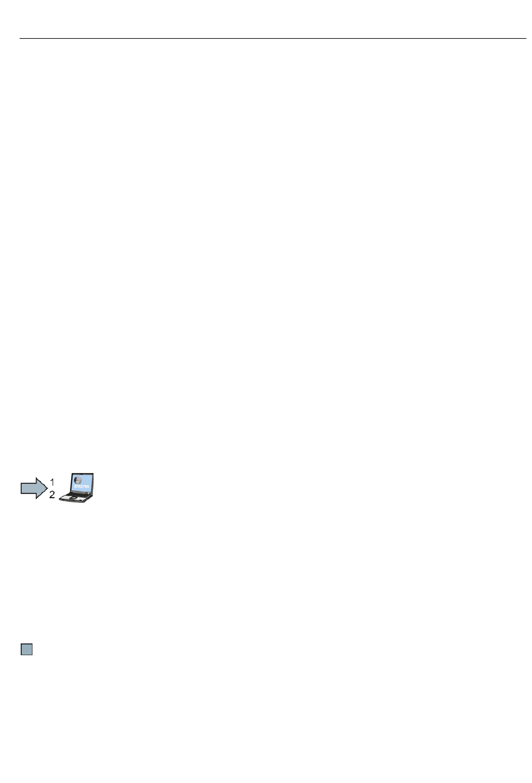Click the arrow's pointed tip

coord(45,488)
